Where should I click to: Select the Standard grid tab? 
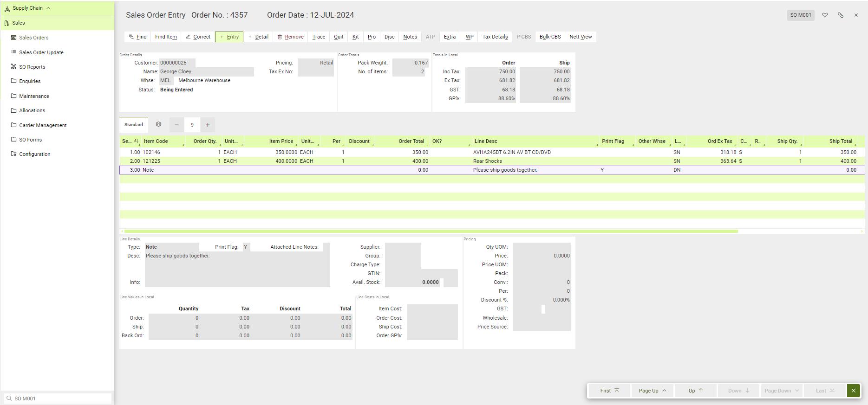(x=134, y=125)
